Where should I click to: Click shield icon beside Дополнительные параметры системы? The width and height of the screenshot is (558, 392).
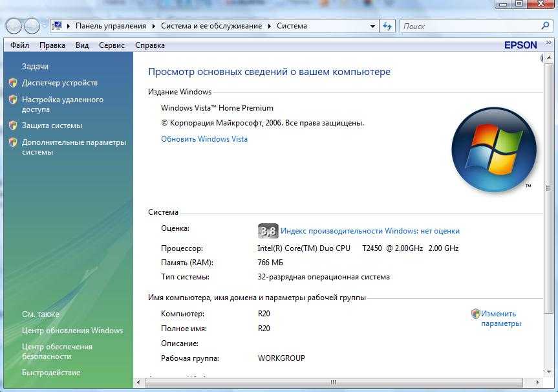pos(13,142)
